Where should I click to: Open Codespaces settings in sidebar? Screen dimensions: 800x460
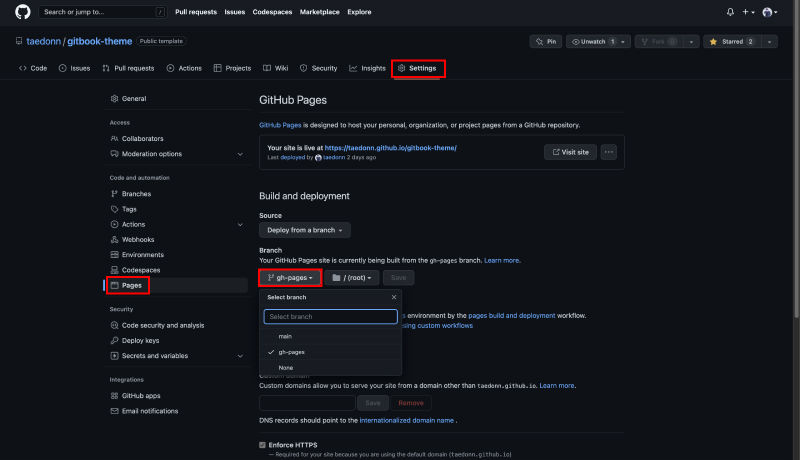[x=176, y=270]
